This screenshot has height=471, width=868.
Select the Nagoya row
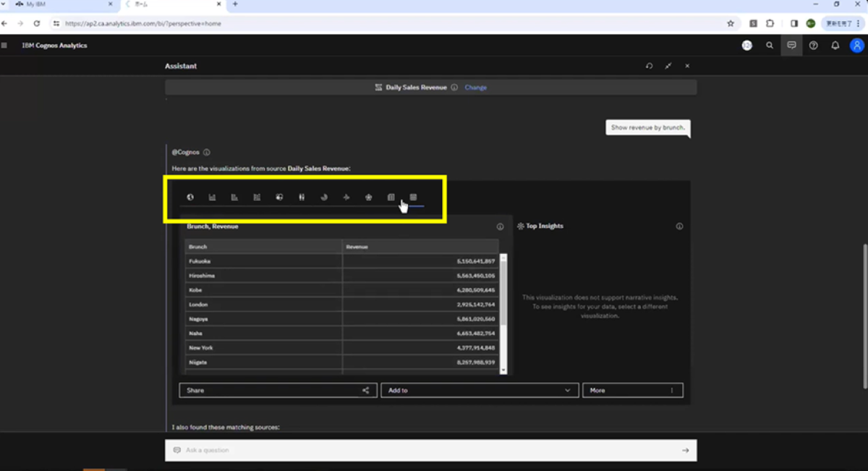click(x=342, y=319)
